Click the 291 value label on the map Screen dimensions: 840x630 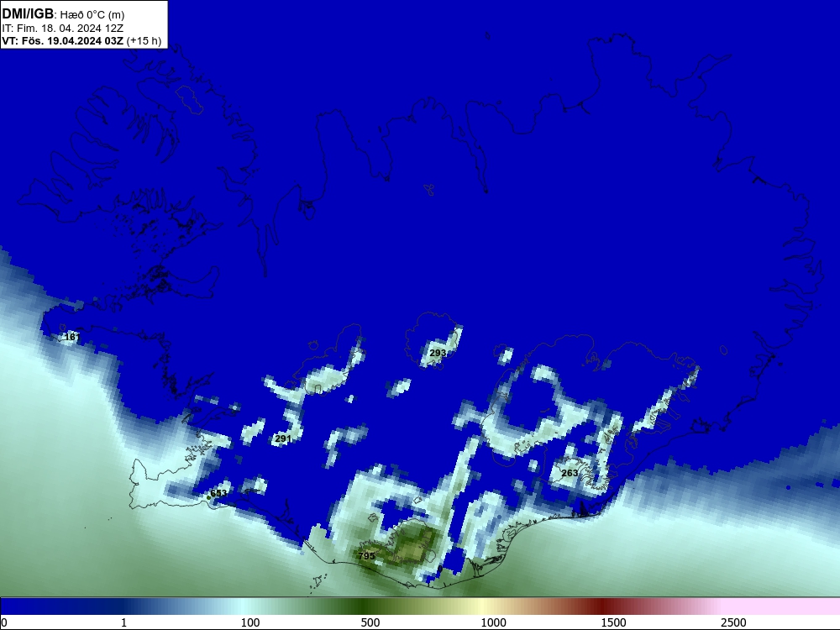click(x=283, y=438)
